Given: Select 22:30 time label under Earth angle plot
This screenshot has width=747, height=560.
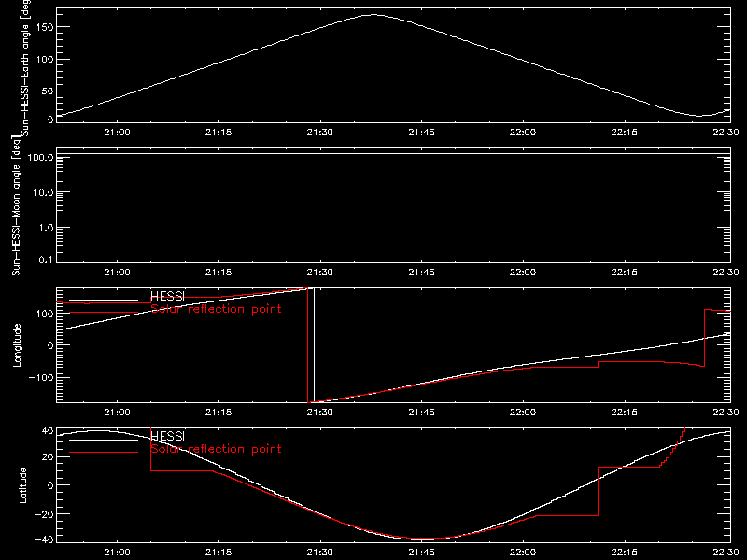Looking at the screenshot, I should coord(726,132).
